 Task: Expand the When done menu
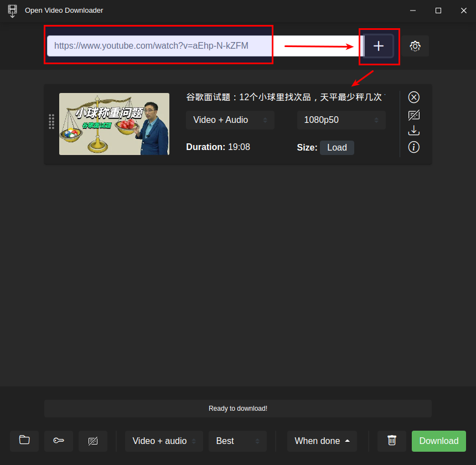(322, 441)
